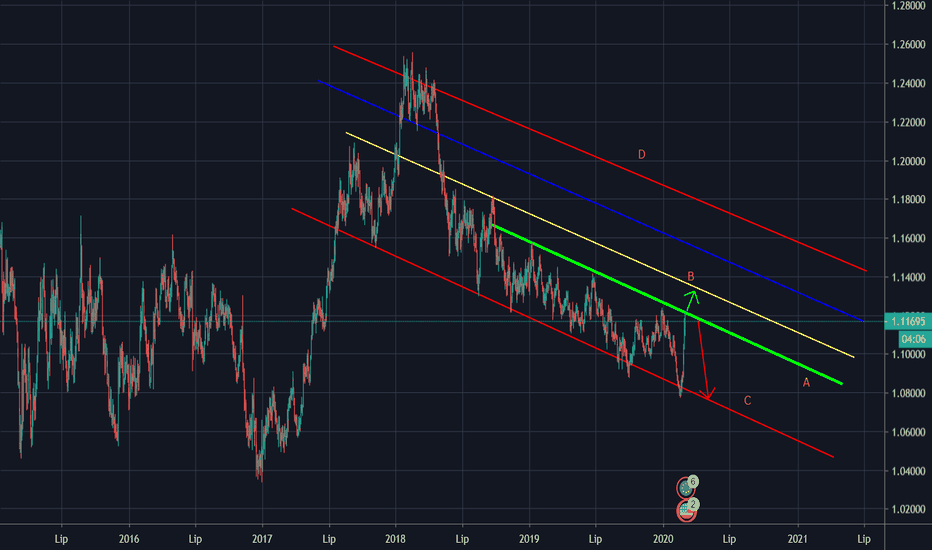Click the 1.16000 price scale label
The height and width of the screenshot is (550, 932).
click(x=908, y=238)
